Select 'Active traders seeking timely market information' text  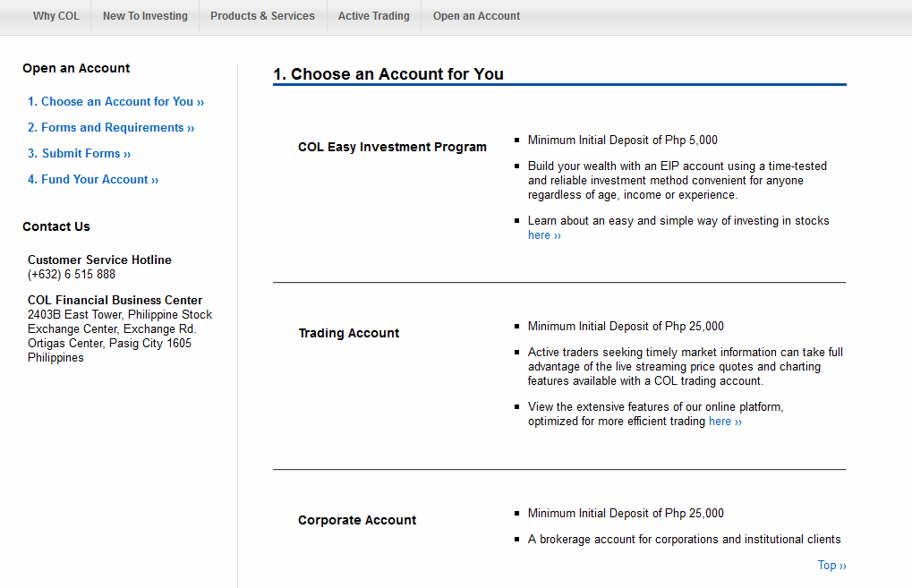pos(686,366)
